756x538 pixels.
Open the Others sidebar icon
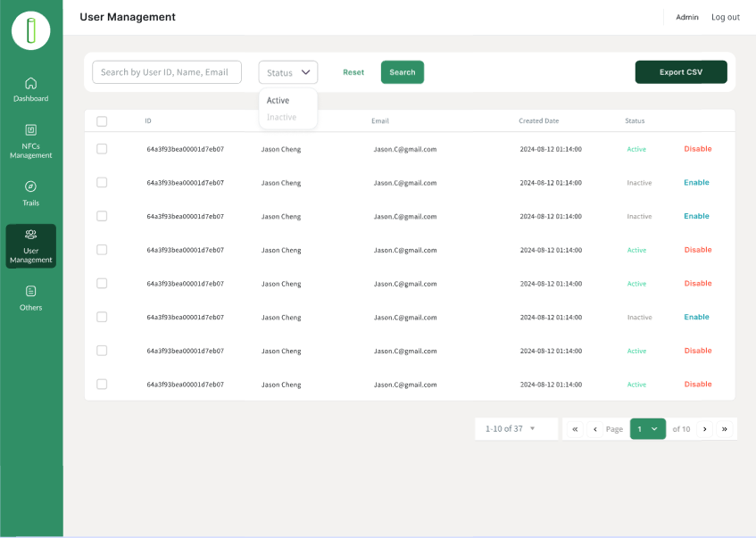point(31,291)
